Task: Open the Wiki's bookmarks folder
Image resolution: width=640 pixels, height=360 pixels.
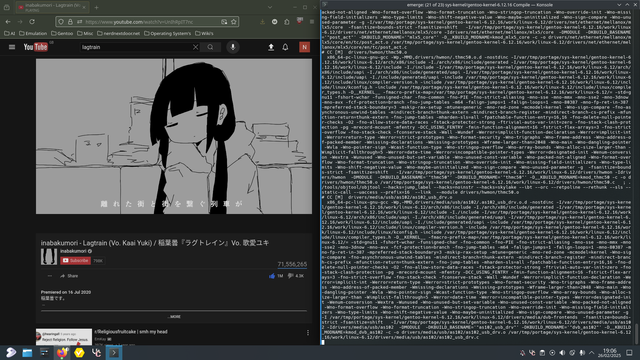Action: (x=204, y=33)
